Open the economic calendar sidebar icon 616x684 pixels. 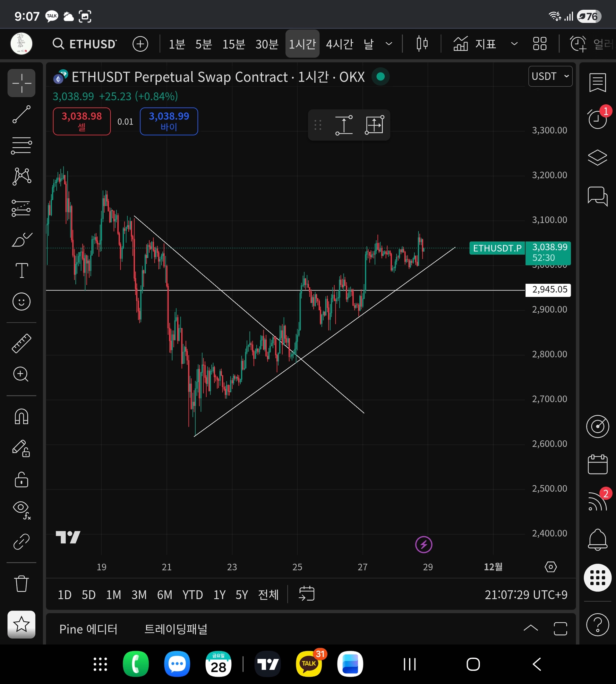[x=597, y=464]
